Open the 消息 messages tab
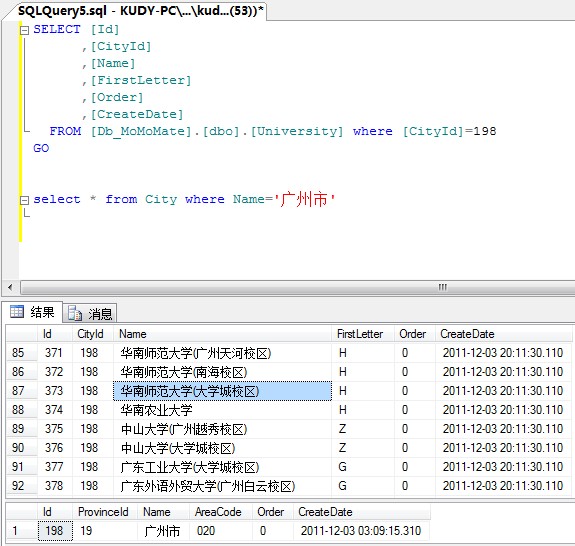 (90, 314)
